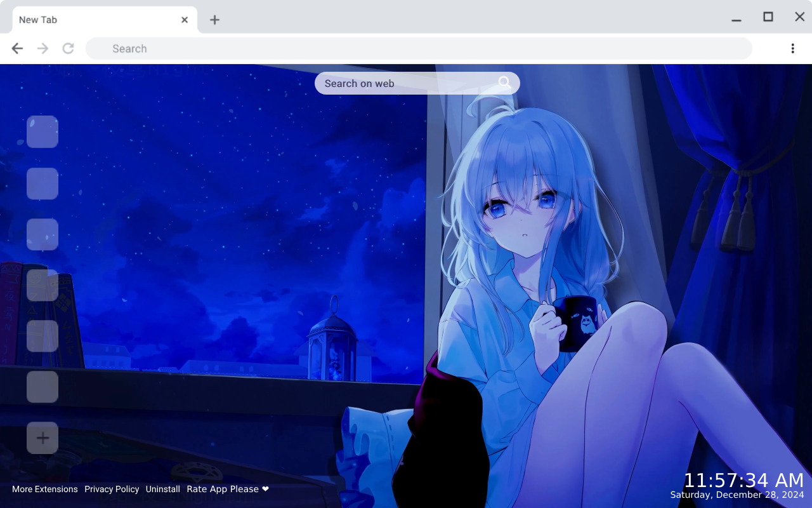Screen dimensions: 812x508
Task: Open the More Extensions link
Action: pos(45,489)
